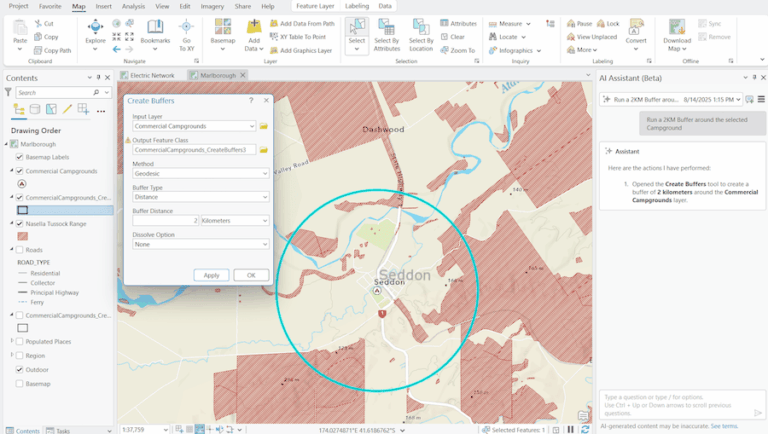This screenshot has width=768, height=434.
Task: Open the Project tab
Action: click(19, 6)
